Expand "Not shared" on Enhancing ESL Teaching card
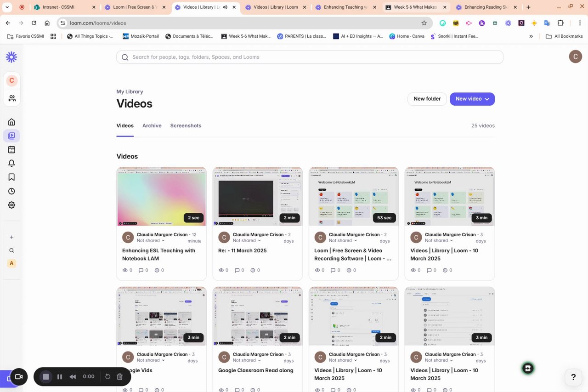Screen dimensions: 588x392 [x=150, y=240]
